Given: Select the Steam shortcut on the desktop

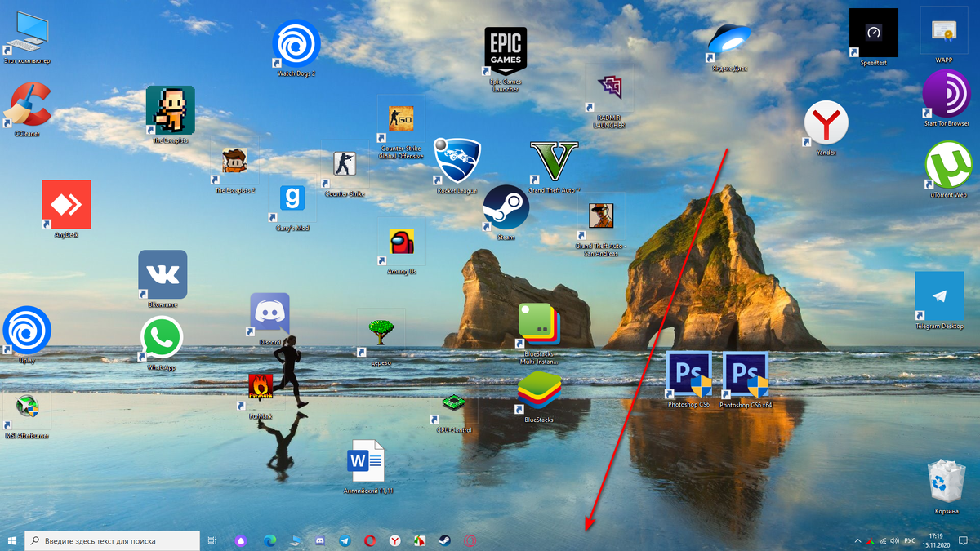Looking at the screenshot, I should 506,211.
